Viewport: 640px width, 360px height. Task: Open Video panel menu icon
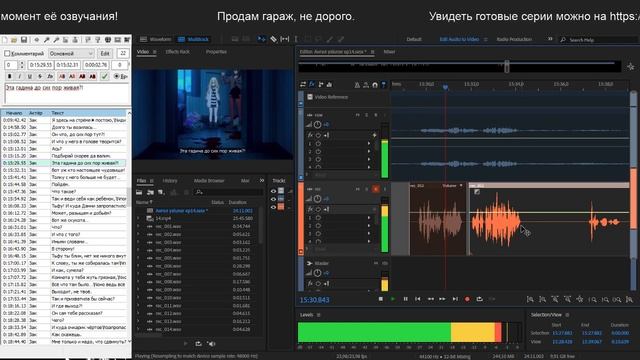[155, 52]
